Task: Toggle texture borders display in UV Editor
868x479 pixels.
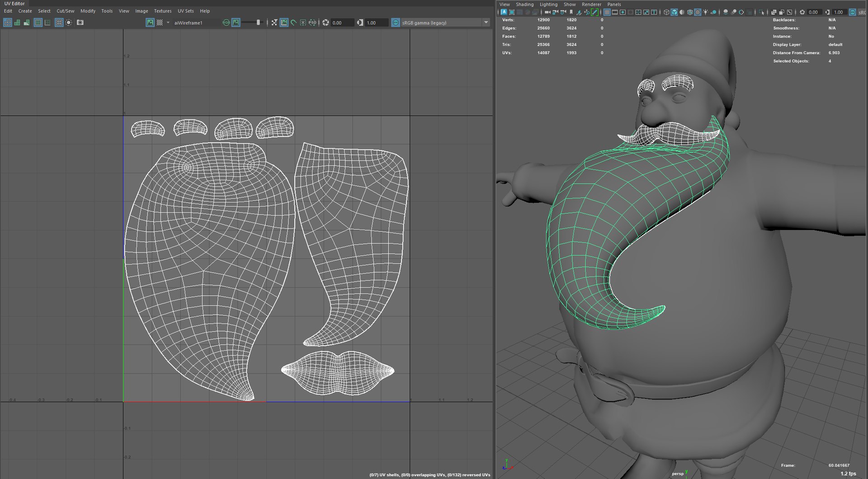Action: 38,23
